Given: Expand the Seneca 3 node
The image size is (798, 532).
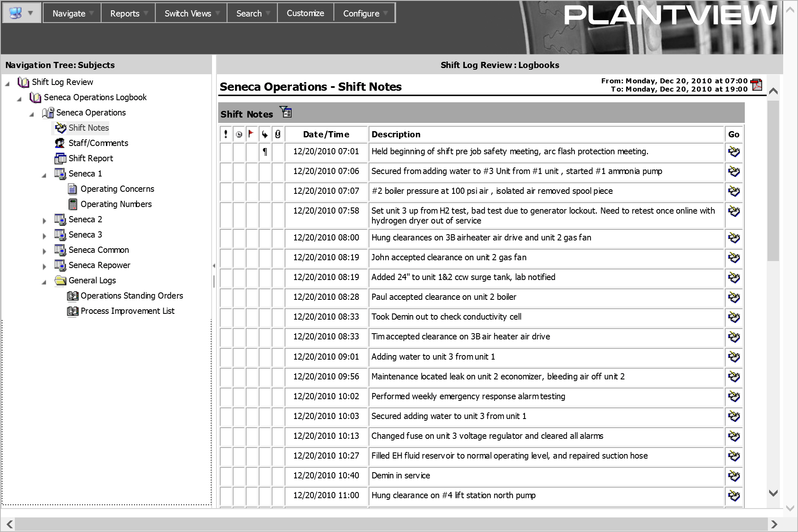Looking at the screenshot, I should pos(44,236).
